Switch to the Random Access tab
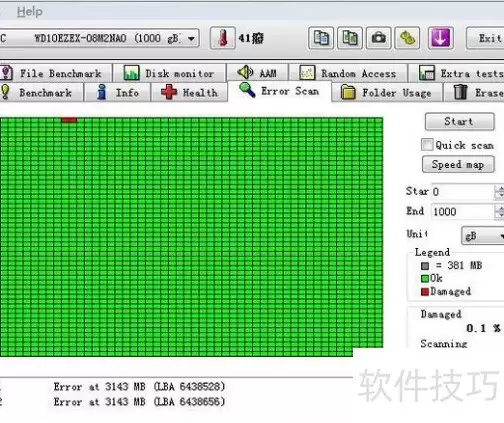 pos(348,73)
